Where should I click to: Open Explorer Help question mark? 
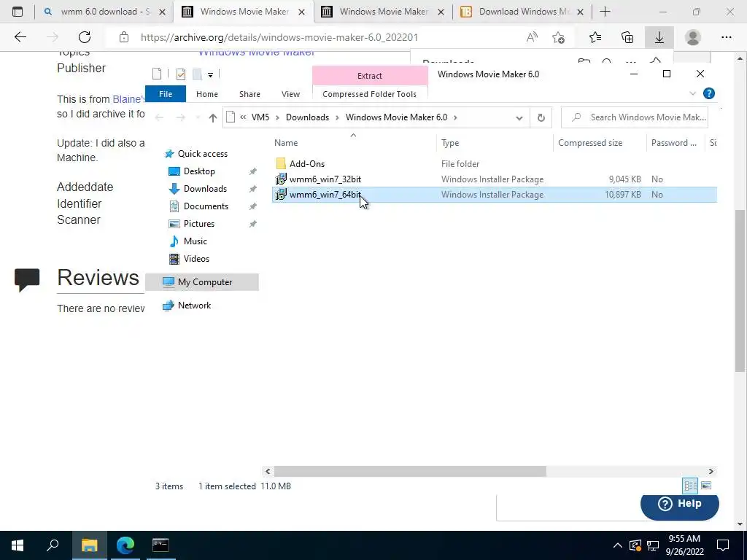(x=709, y=94)
